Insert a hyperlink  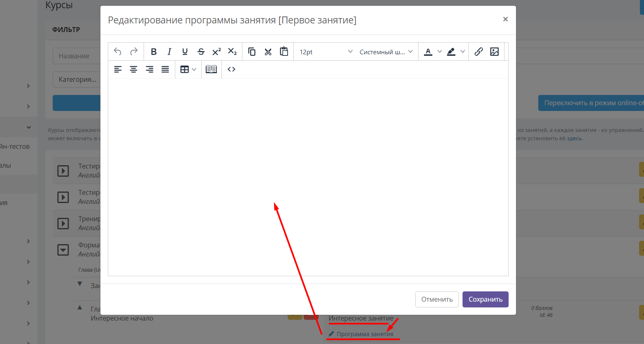479,51
